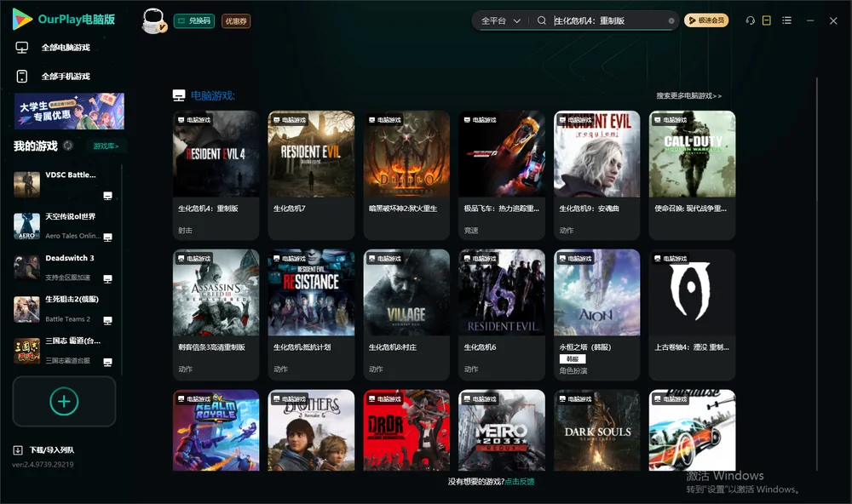The image size is (852, 504).
Task: Click the search magnifier icon
Action: (542, 20)
